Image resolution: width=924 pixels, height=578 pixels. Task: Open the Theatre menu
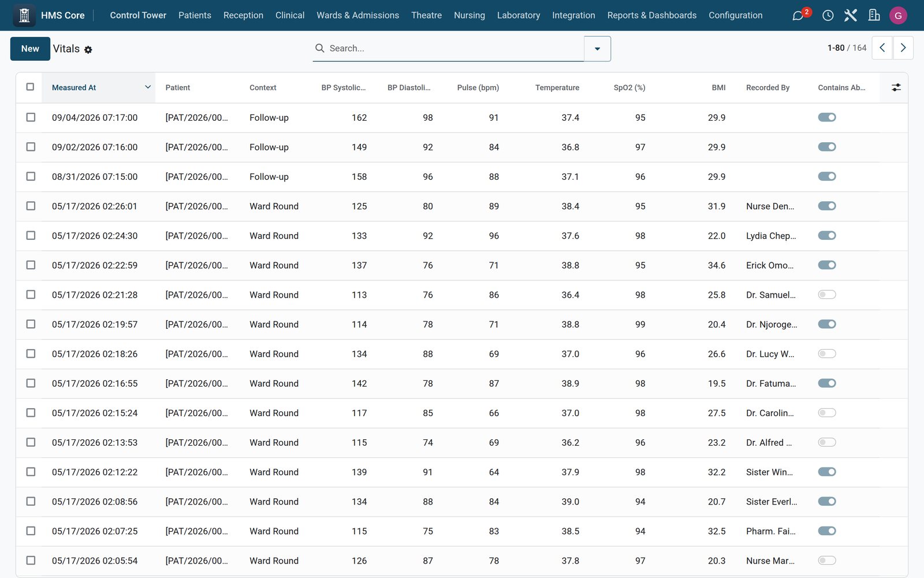[426, 16]
